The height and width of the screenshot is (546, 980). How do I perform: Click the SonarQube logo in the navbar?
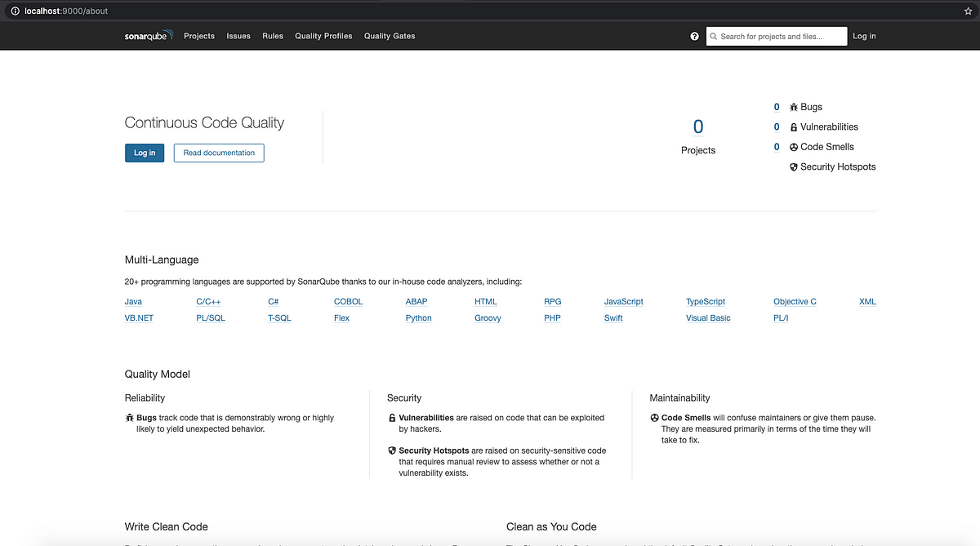pos(149,36)
